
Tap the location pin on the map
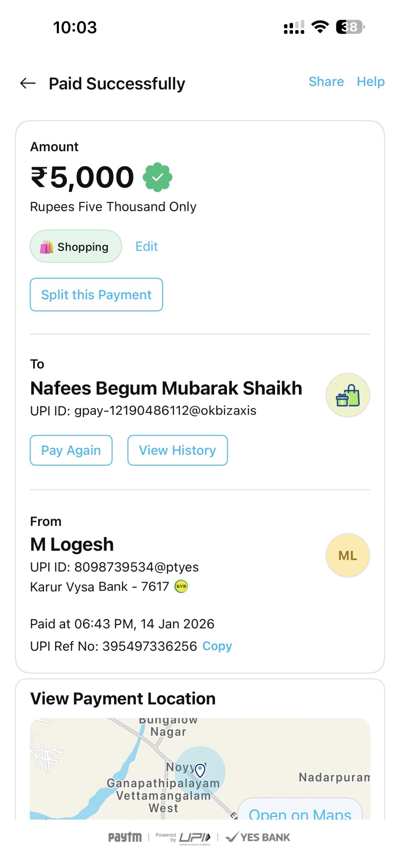(x=200, y=770)
